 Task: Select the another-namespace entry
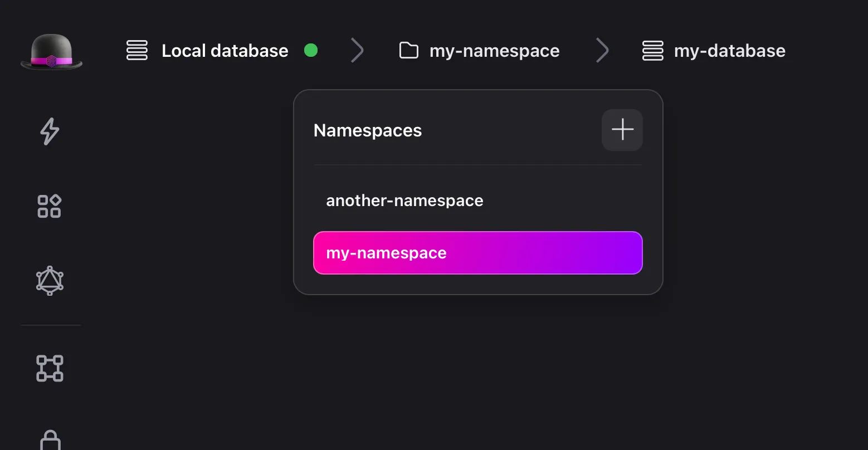point(405,200)
